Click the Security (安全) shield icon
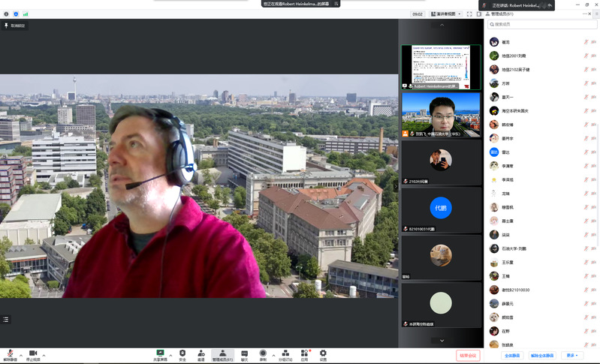 click(x=182, y=353)
